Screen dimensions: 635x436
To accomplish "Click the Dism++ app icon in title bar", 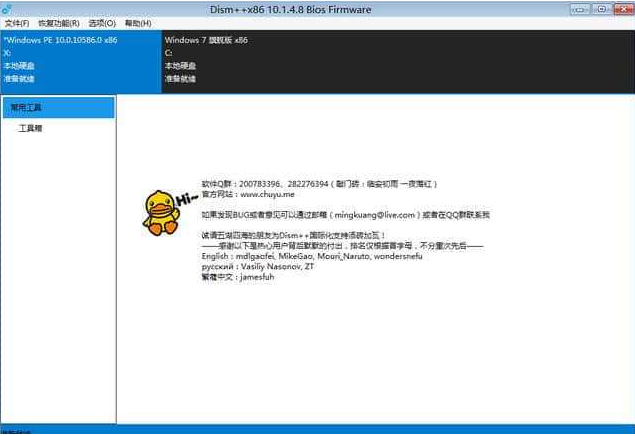I will coord(6,9).
